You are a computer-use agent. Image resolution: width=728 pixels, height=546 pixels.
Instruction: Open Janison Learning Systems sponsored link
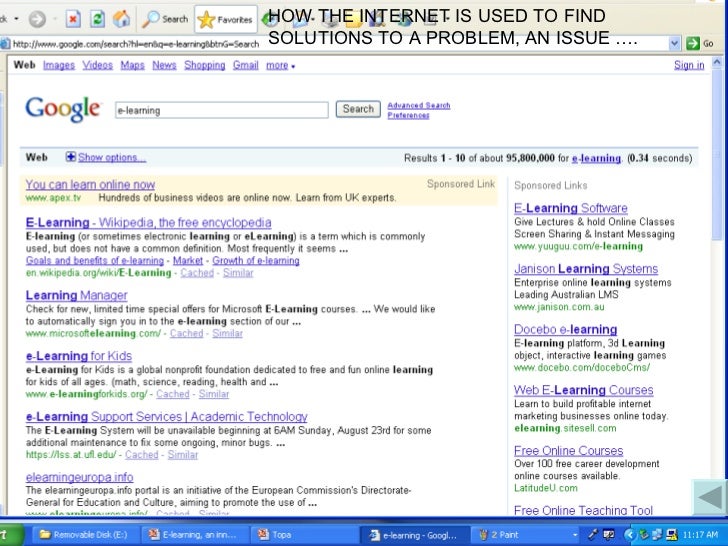[586, 269]
